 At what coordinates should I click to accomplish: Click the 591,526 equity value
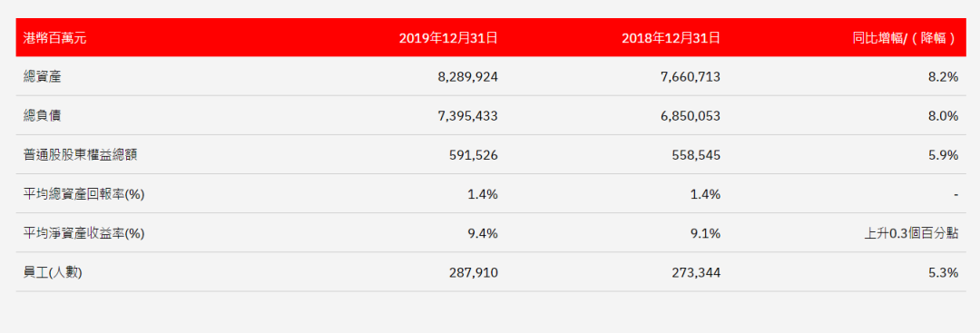(474, 155)
